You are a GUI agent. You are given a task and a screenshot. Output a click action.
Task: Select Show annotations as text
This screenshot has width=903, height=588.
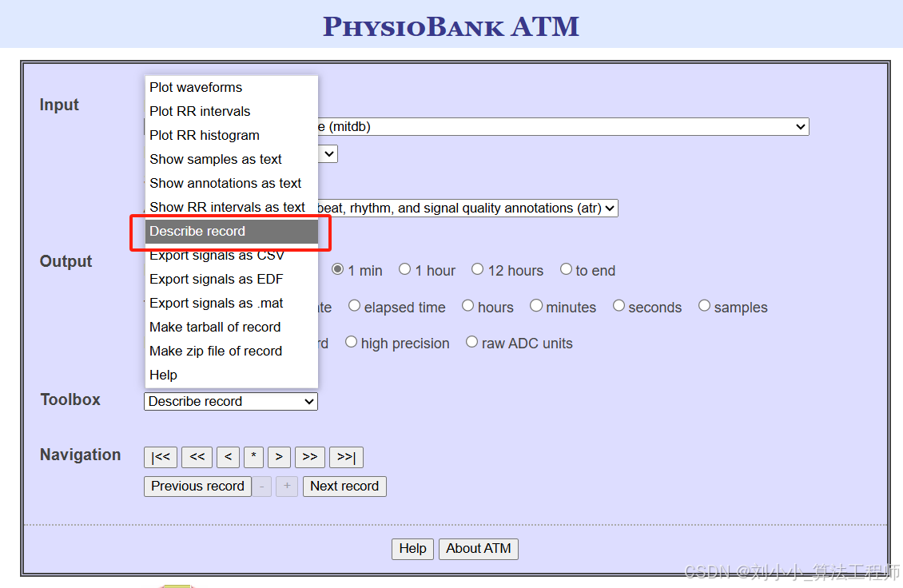tap(231, 183)
